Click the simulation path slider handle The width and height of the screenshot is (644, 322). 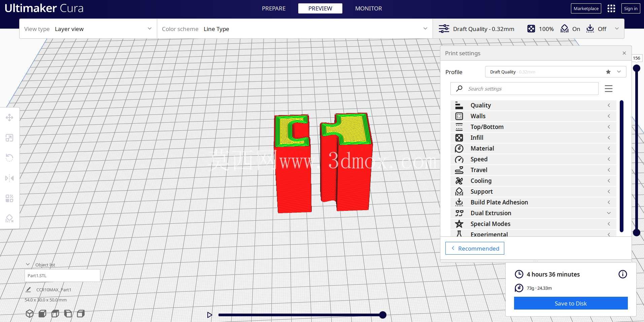click(382, 315)
